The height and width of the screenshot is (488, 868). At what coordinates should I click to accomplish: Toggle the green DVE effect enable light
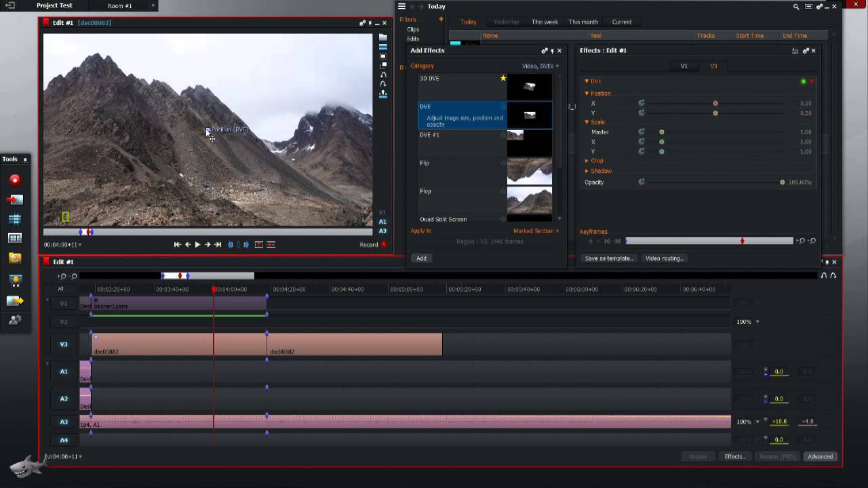[804, 81]
